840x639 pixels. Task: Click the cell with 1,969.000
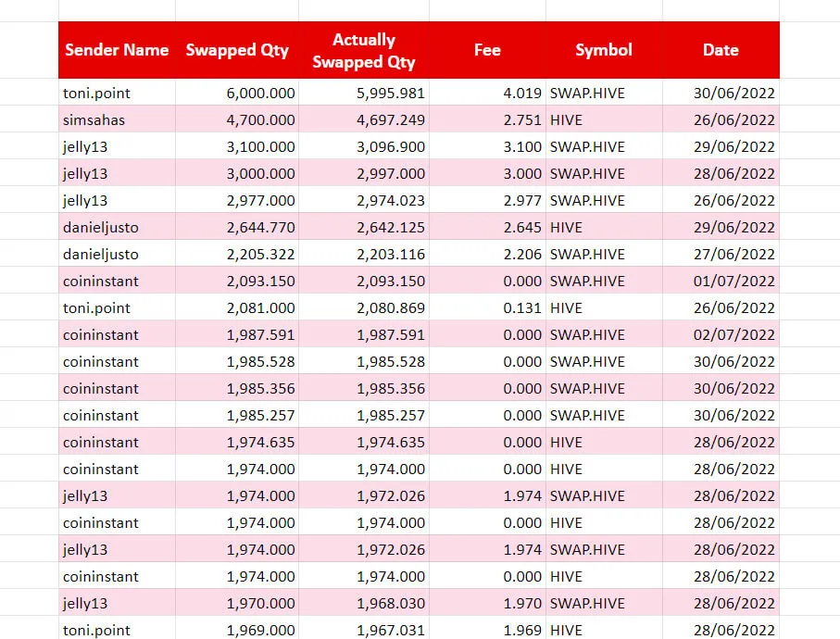[237, 628]
